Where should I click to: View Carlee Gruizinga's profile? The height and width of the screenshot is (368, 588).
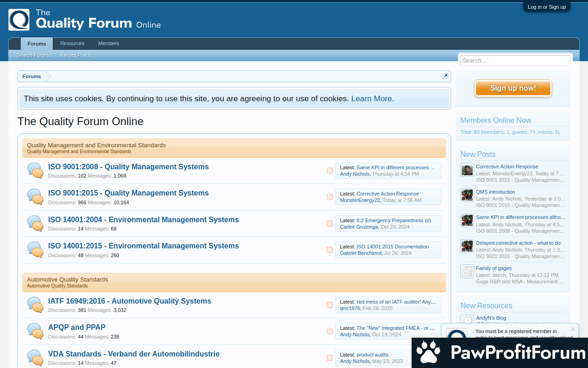click(359, 227)
